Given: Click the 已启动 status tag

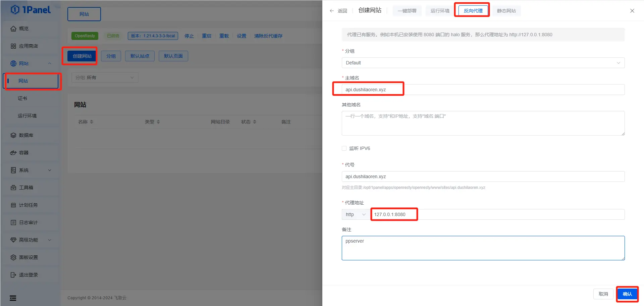Looking at the screenshot, I should (x=113, y=36).
